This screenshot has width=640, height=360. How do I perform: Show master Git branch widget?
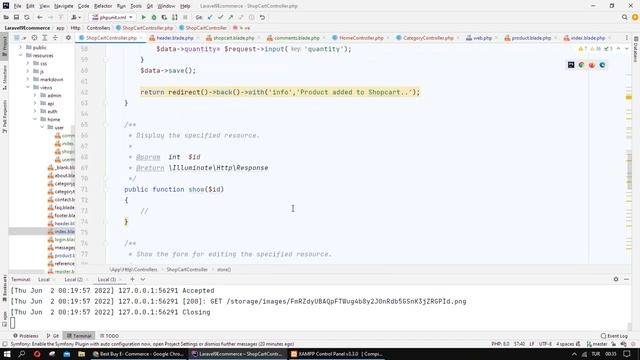597,344
